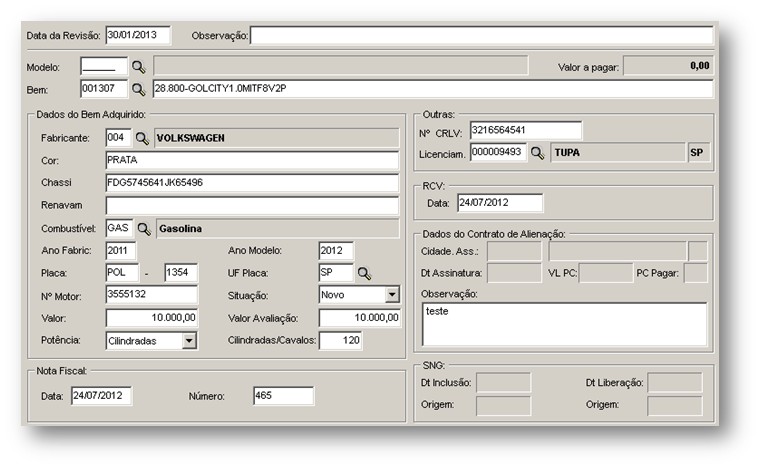
Task: Select the empty Modelo code field
Action: [x=104, y=67]
